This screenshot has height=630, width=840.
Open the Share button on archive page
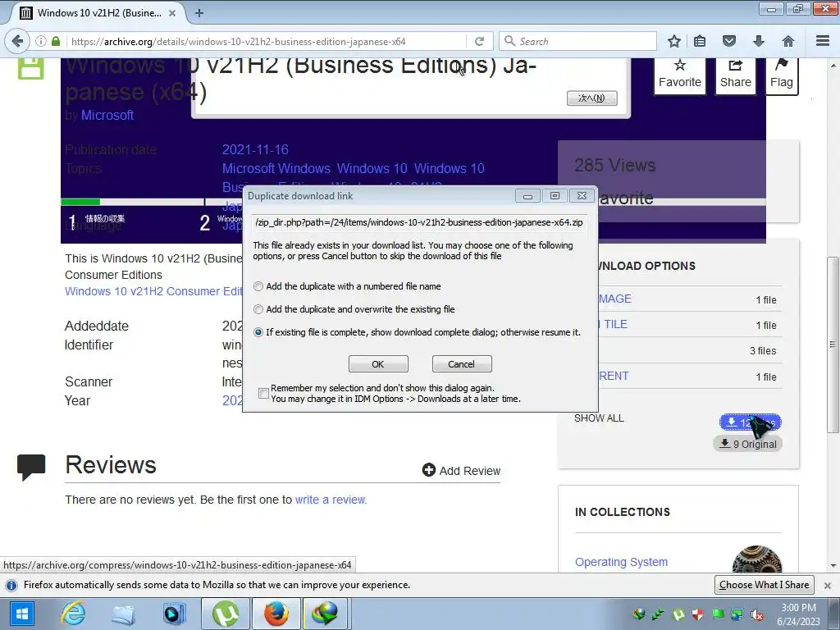point(736,75)
